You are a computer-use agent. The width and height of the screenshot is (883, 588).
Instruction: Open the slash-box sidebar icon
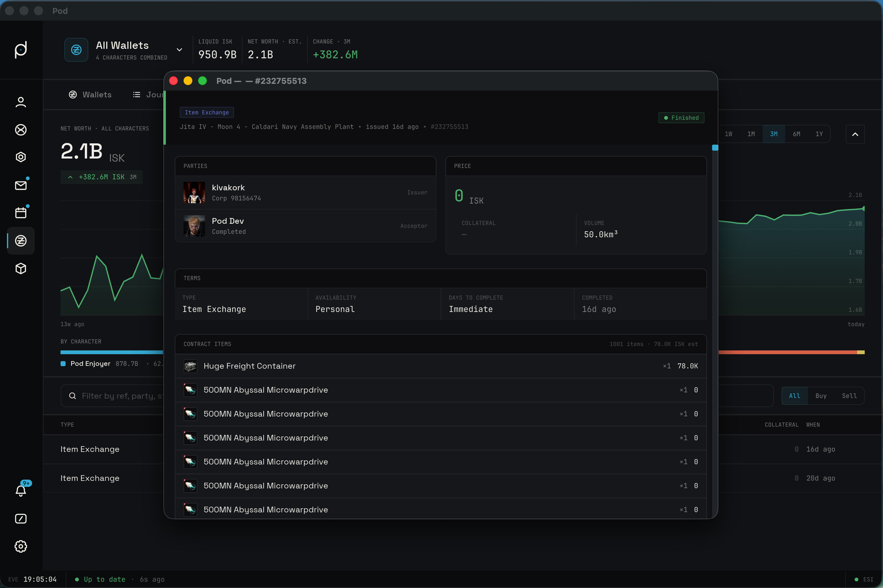click(20, 519)
